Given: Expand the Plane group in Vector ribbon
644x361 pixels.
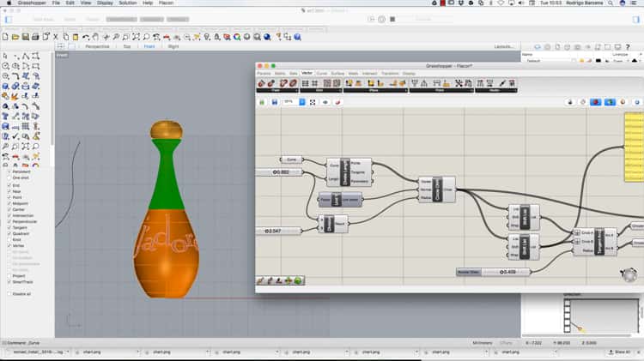Looking at the screenshot, I should (x=374, y=90).
